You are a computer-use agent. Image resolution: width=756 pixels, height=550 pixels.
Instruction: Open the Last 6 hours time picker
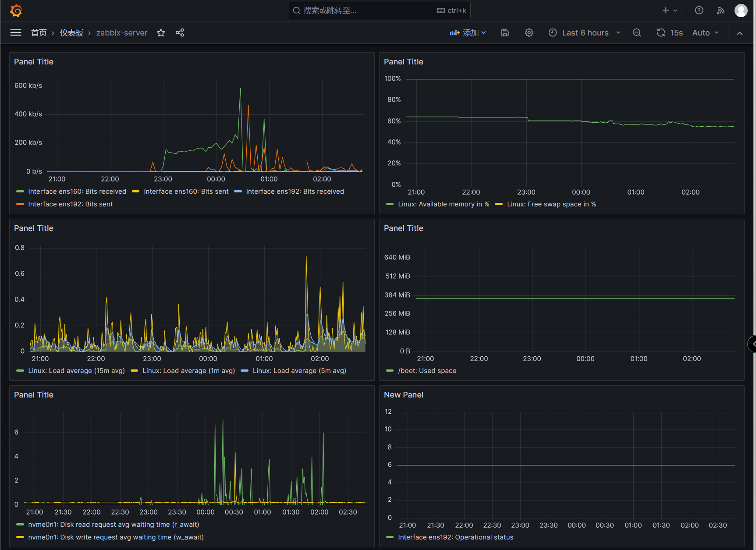click(x=585, y=33)
